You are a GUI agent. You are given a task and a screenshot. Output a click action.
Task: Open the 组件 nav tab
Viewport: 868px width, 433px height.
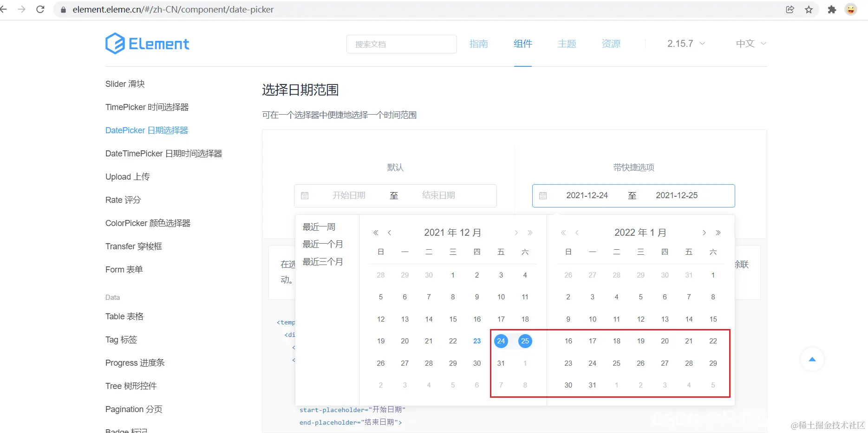click(x=523, y=44)
